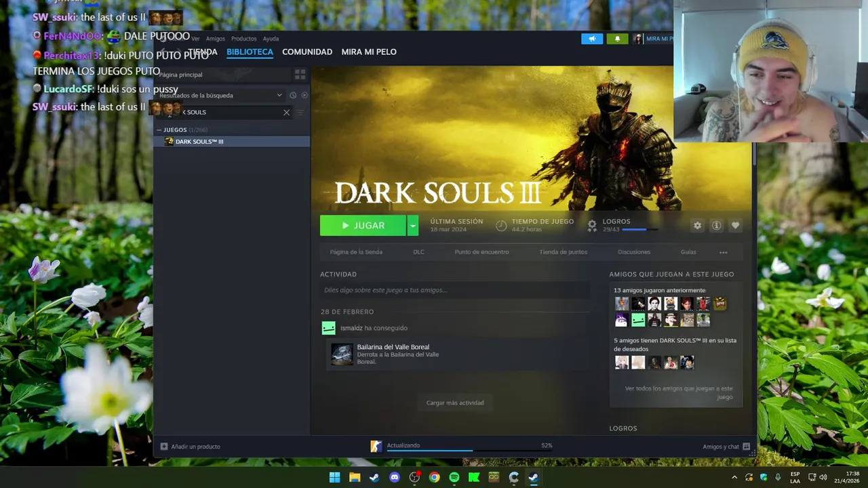
Task: Click the LOGROS achievement progress bar
Action: [639, 230]
